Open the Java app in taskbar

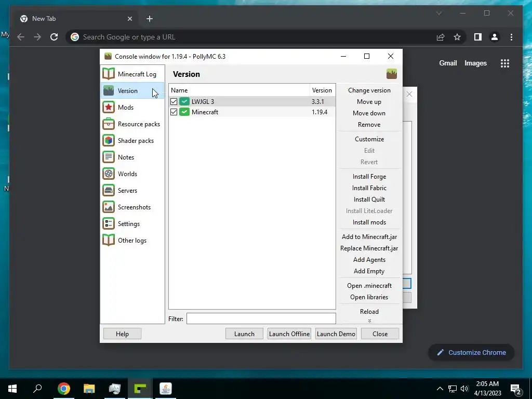[x=166, y=389]
